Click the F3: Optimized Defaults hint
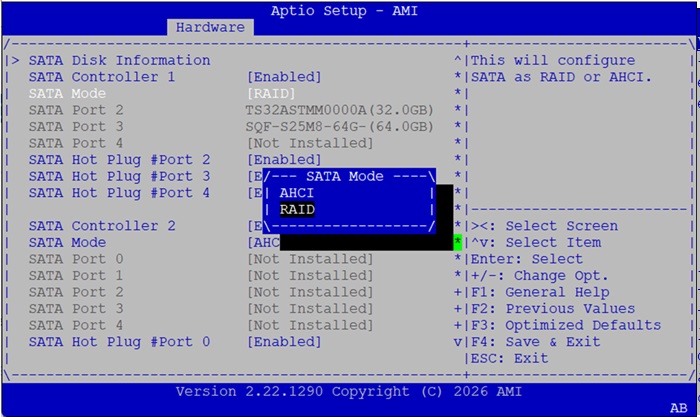The image size is (700, 417). coord(566,325)
